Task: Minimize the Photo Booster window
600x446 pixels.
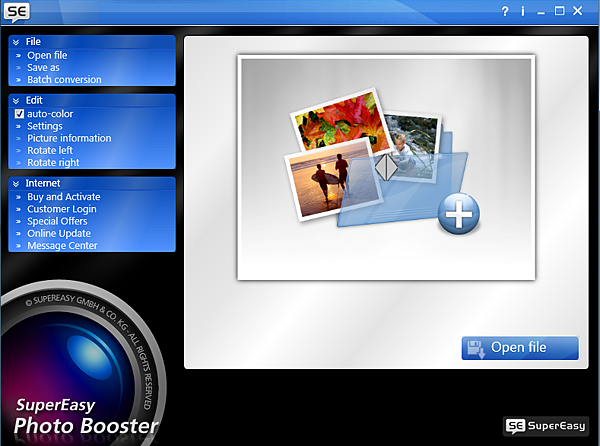Action: (541, 13)
